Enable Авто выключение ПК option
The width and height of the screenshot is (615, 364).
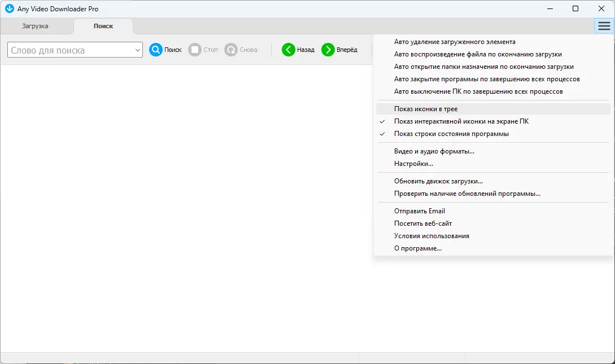tap(494, 91)
